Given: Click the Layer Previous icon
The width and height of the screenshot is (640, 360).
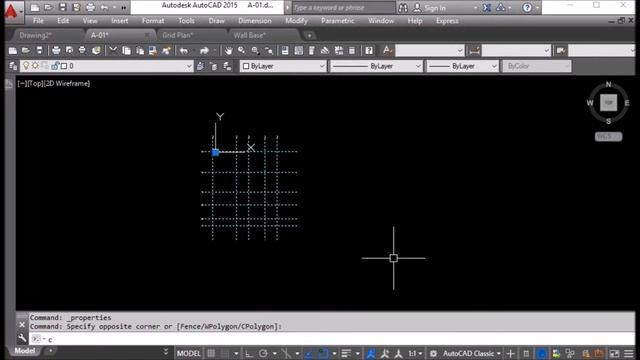Looking at the screenshot, I should point(213,66).
